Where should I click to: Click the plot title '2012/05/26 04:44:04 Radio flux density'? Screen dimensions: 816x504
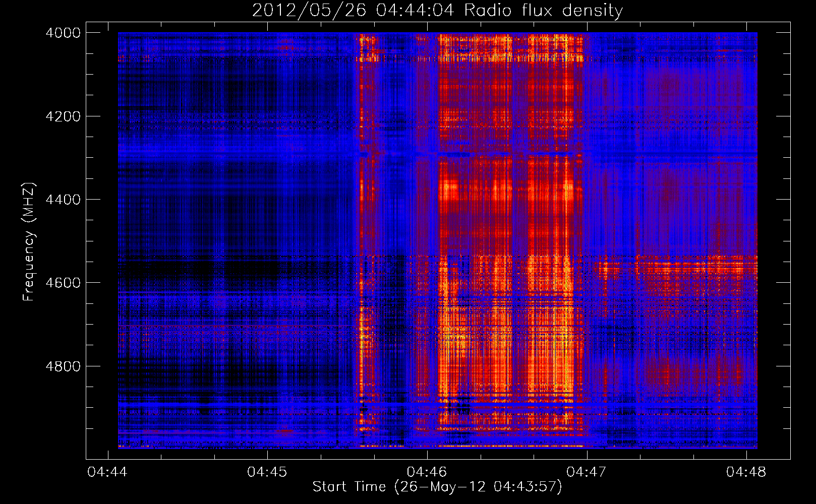(437, 11)
